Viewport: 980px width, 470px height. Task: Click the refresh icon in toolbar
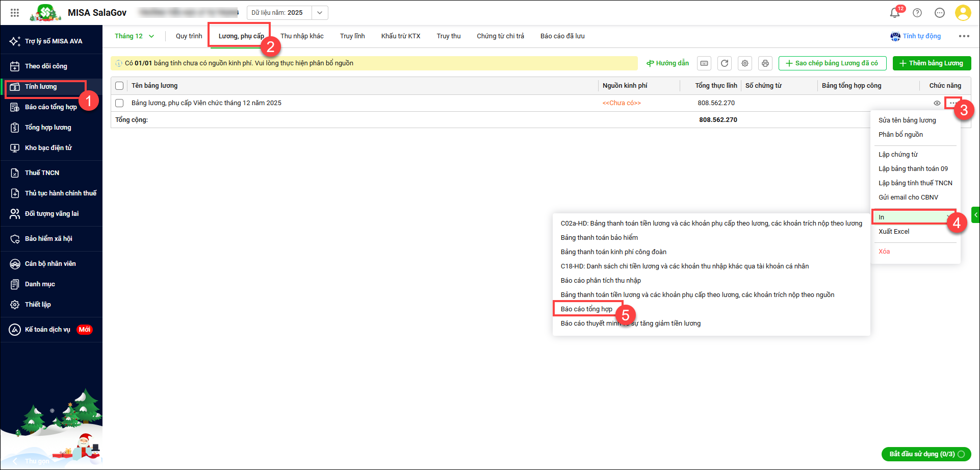(725, 63)
